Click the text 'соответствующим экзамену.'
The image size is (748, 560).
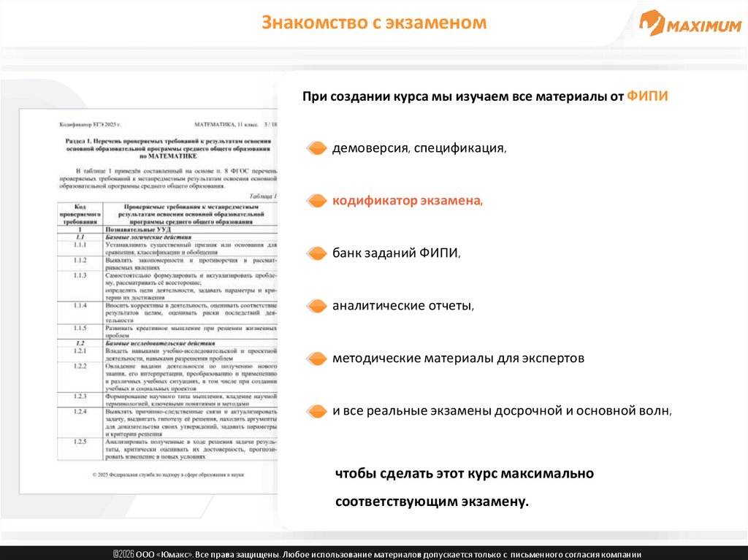tap(432, 502)
